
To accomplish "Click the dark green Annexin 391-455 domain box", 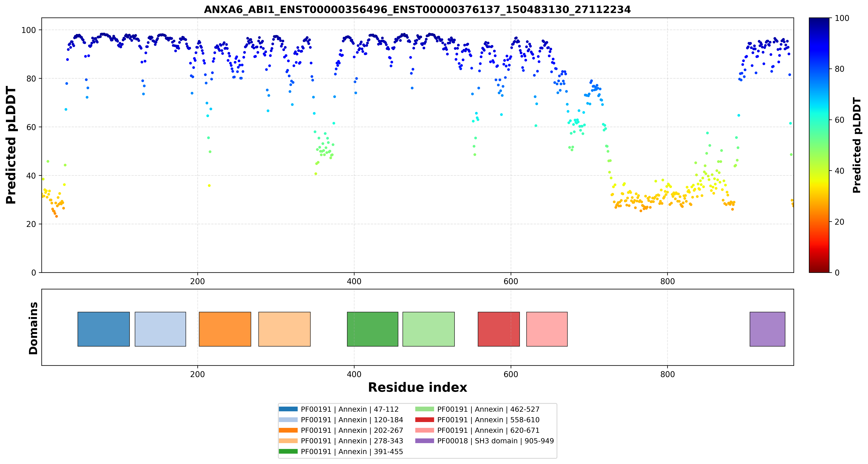I will pos(373,329).
